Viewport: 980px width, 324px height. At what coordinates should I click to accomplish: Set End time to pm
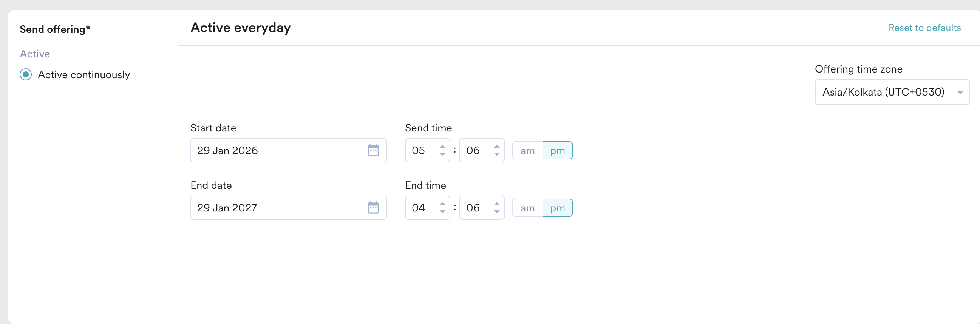point(557,208)
